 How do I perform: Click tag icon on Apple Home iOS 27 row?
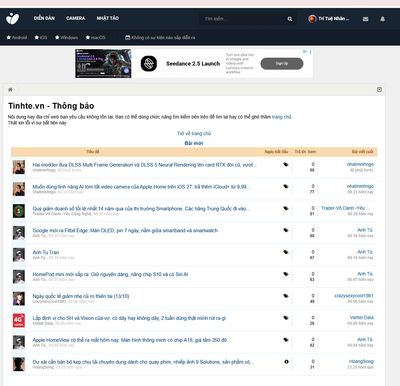tap(286, 186)
